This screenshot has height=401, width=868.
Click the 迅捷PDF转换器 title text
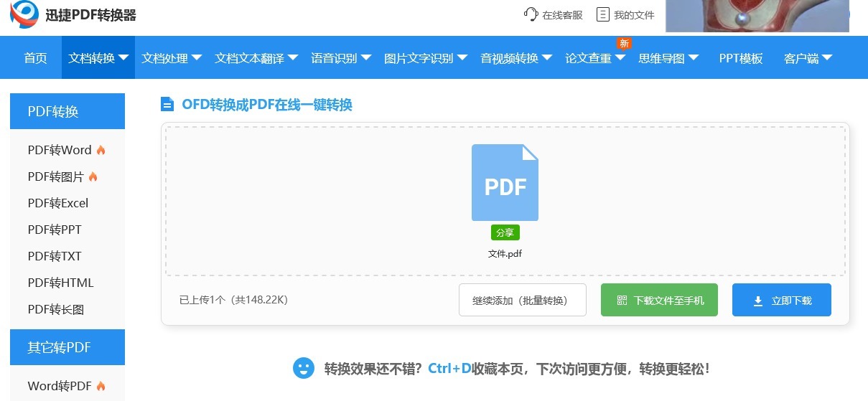(92, 15)
